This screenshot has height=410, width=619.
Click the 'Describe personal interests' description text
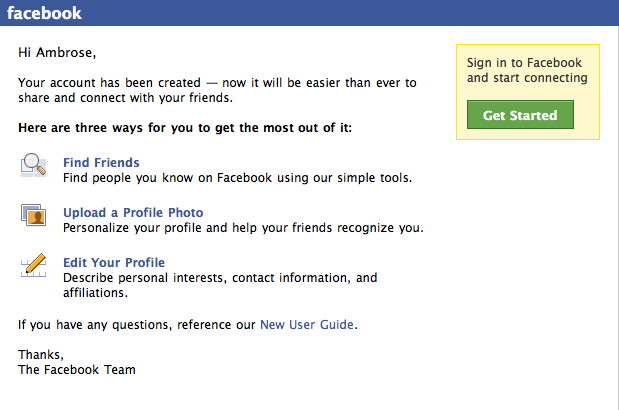pos(220,285)
